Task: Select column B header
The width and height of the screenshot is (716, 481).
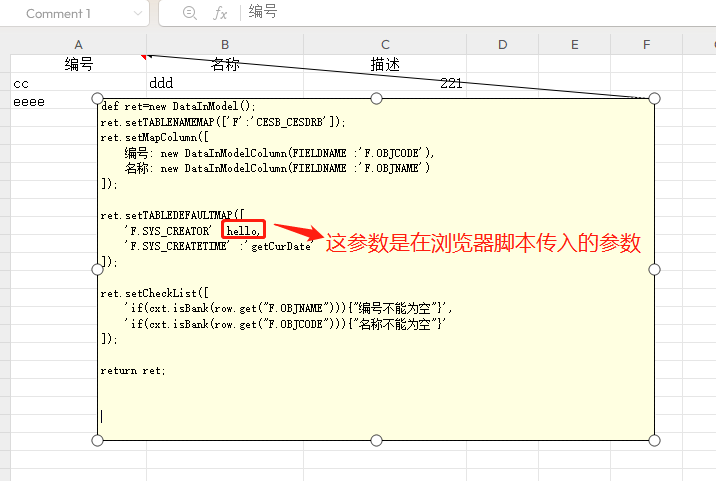Action: [x=225, y=44]
